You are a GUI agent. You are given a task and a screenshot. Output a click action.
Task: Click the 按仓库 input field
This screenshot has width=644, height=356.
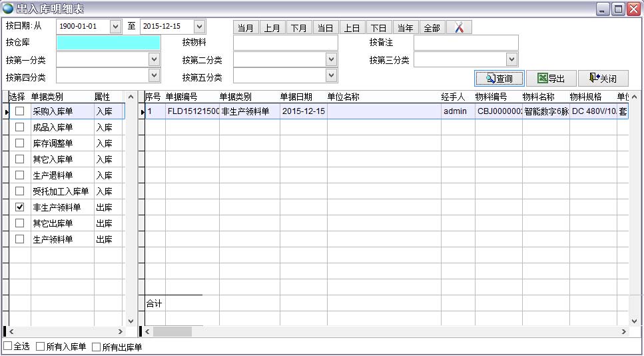click(x=108, y=43)
